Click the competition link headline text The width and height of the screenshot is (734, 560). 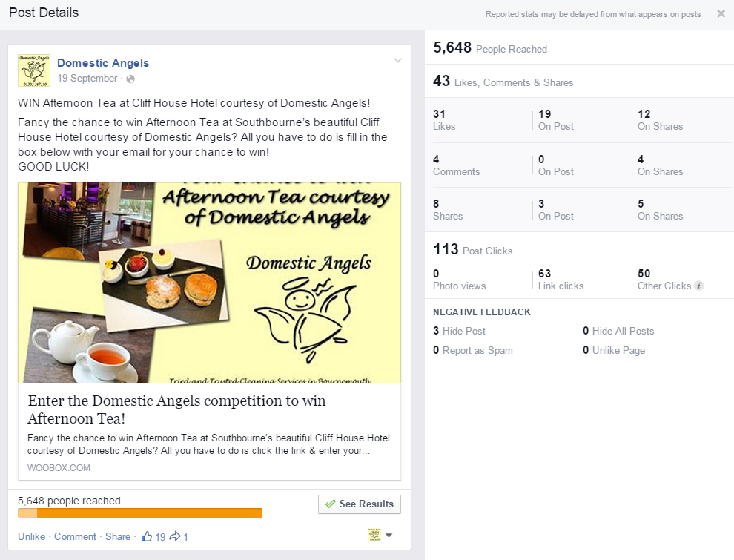click(x=176, y=409)
